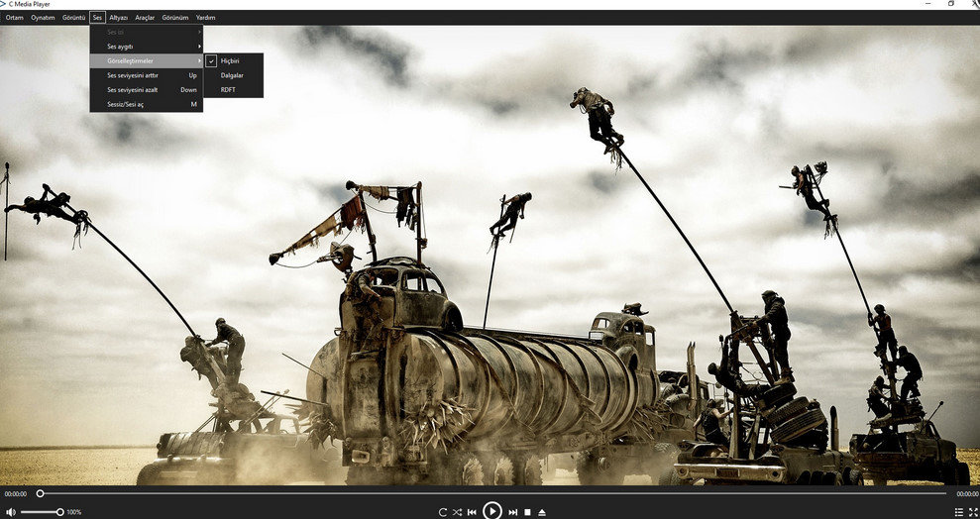
Task: Select Sessiz/Sesi aç menu entry
Action: [147, 104]
